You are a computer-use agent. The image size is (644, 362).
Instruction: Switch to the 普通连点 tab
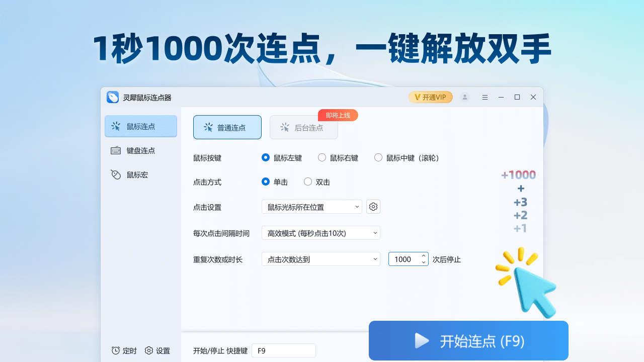[227, 127]
